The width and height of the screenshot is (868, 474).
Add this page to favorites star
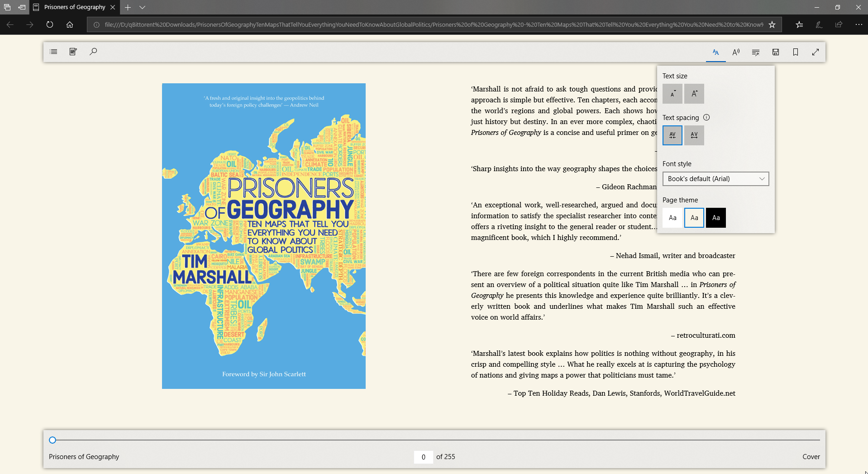pyautogui.click(x=772, y=24)
